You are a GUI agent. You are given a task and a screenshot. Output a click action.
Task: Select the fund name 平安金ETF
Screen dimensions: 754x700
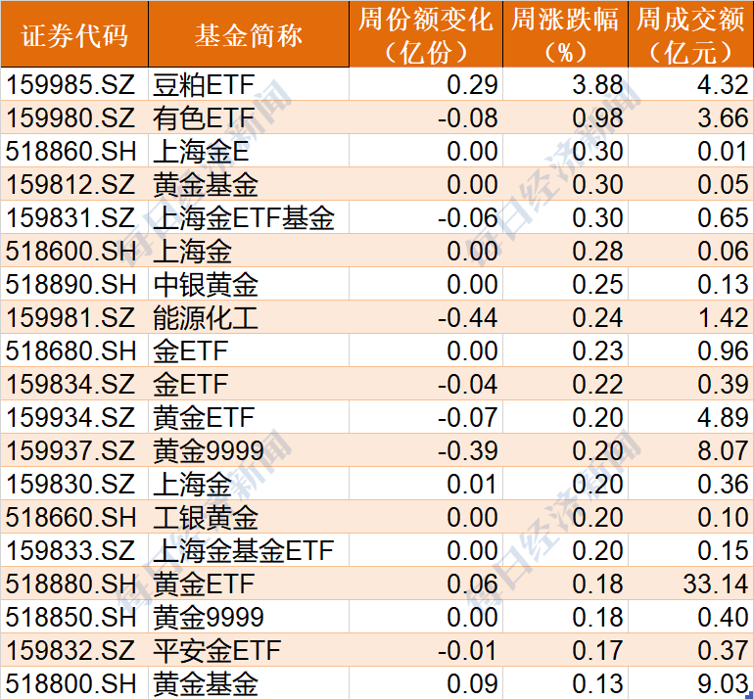click(249, 650)
